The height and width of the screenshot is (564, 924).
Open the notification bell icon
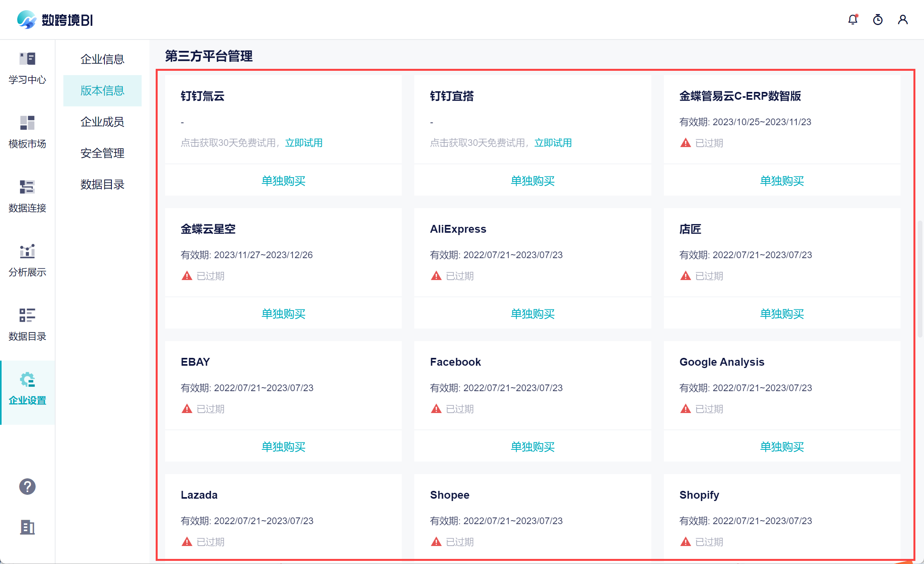(x=853, y=20)
